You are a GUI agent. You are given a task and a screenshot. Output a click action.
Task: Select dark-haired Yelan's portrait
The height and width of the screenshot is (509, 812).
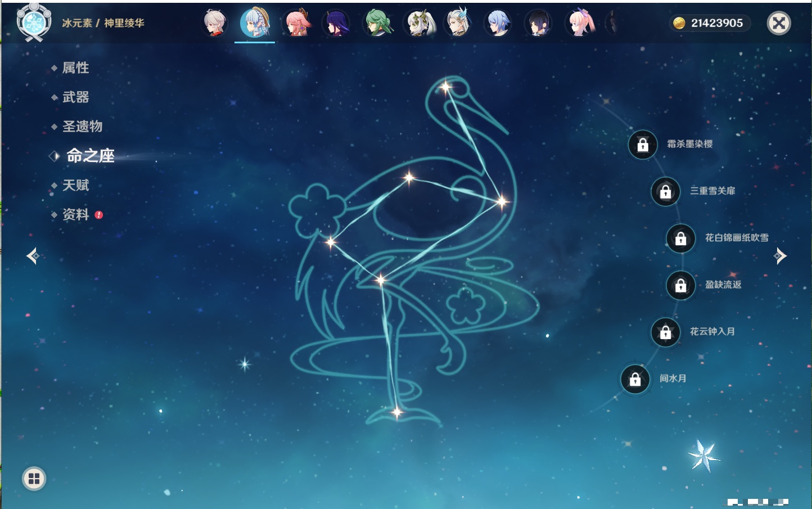pos(539,23)
